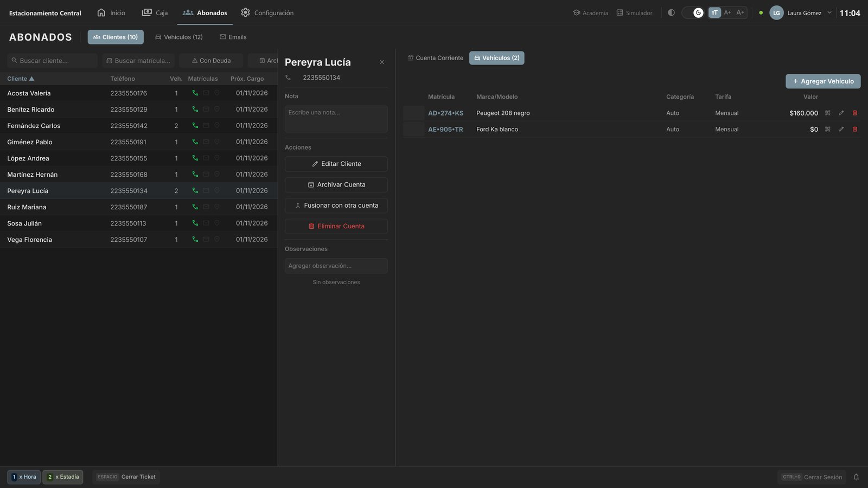Click the green phone icon for Vega Florencia
The image size is (868, 488).
click(195, 239)
